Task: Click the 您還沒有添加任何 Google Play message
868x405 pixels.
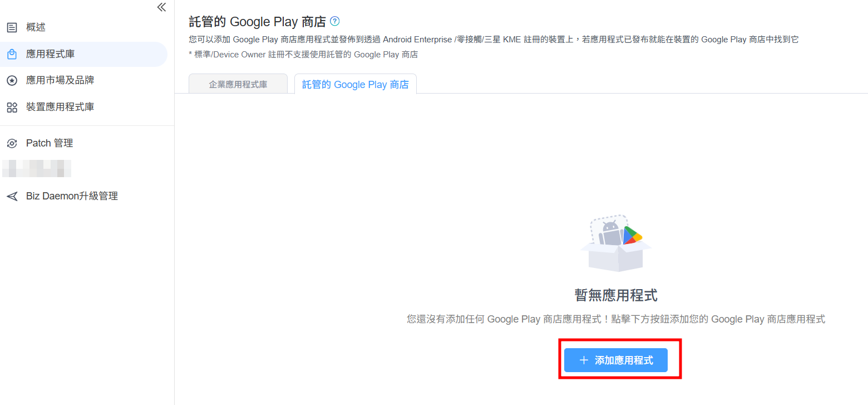Action: (x=616, y=319)
